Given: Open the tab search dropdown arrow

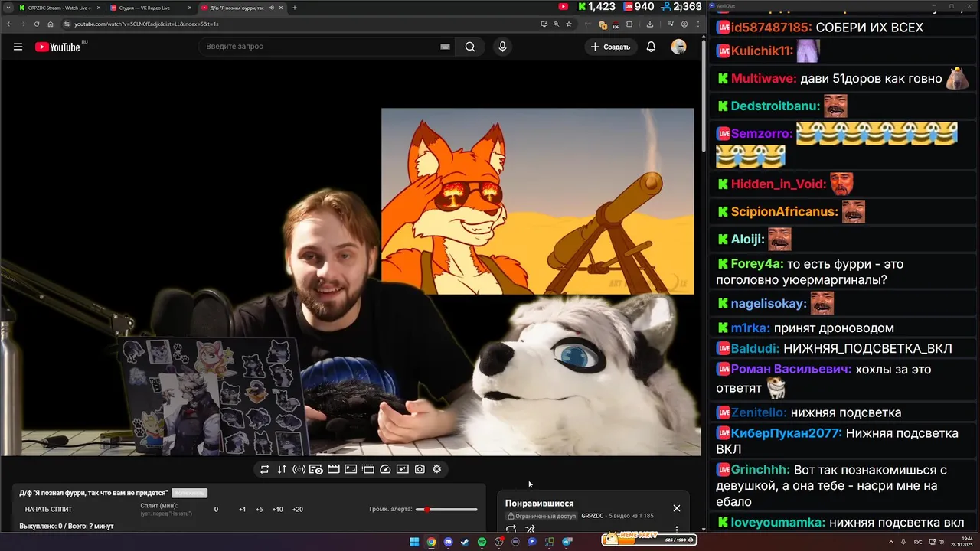Looking at the screenshot, I should (x=8, y=8).
